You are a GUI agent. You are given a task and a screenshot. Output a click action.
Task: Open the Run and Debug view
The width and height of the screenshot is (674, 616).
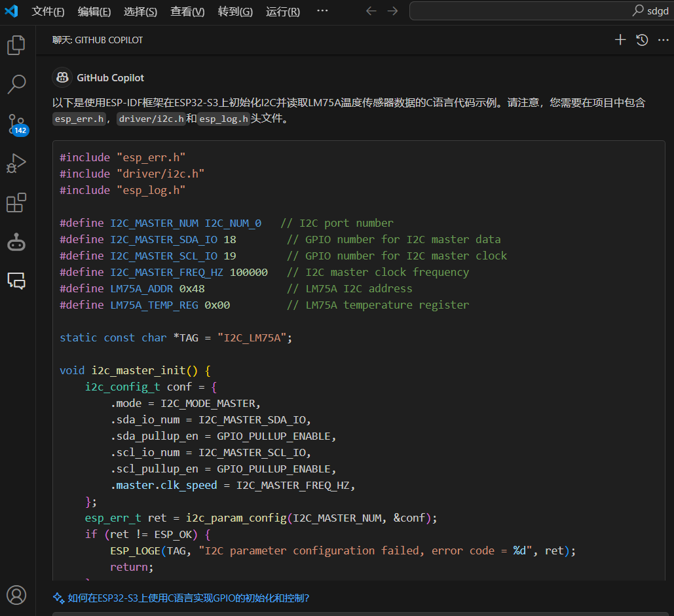(x=16, y=163)
